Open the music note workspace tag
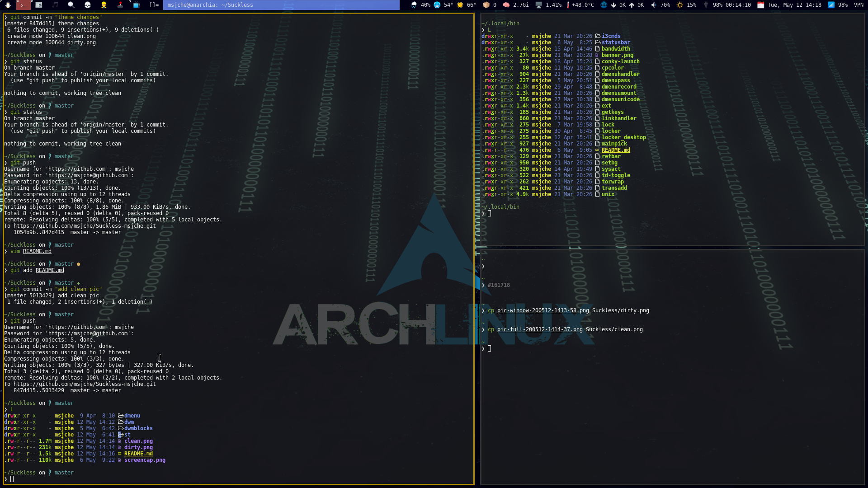This screenshot has height=488, width=868. point(55,5)
